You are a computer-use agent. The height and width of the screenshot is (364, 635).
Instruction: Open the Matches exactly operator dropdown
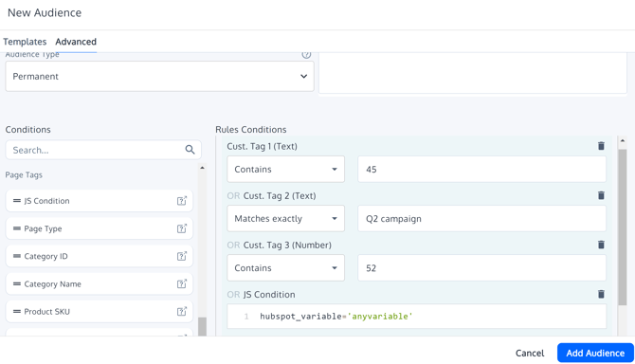[x=285, y=219]
